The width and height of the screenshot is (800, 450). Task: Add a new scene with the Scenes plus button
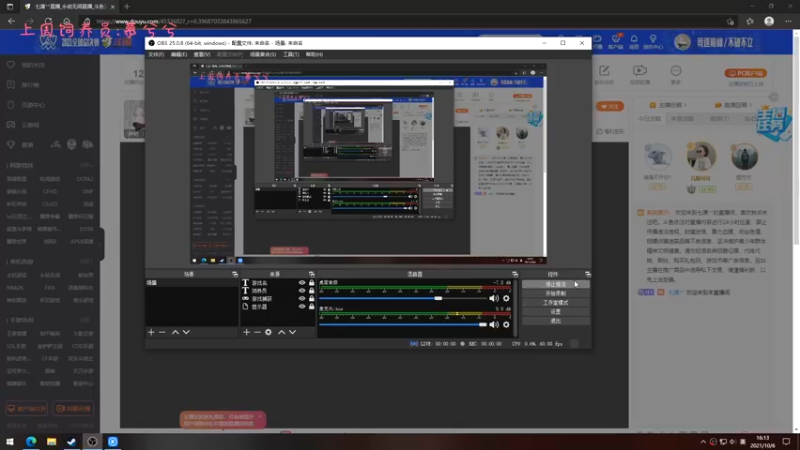151,332
